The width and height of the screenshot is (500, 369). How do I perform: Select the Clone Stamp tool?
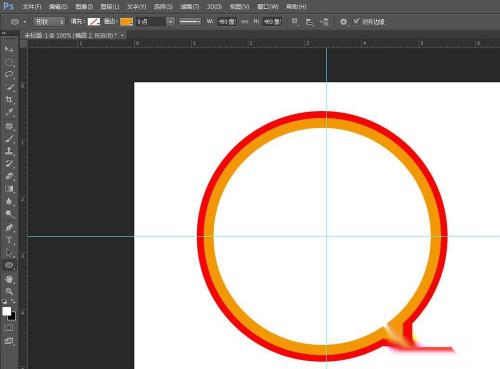[x=9, y=151]
